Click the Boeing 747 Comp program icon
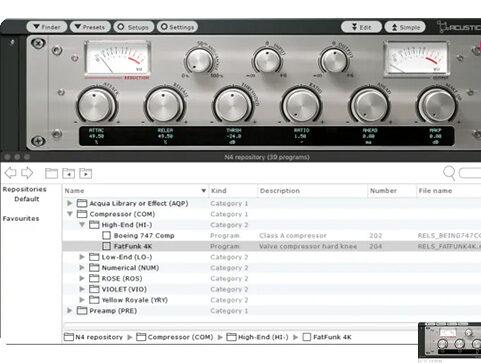 pos(106,235)
